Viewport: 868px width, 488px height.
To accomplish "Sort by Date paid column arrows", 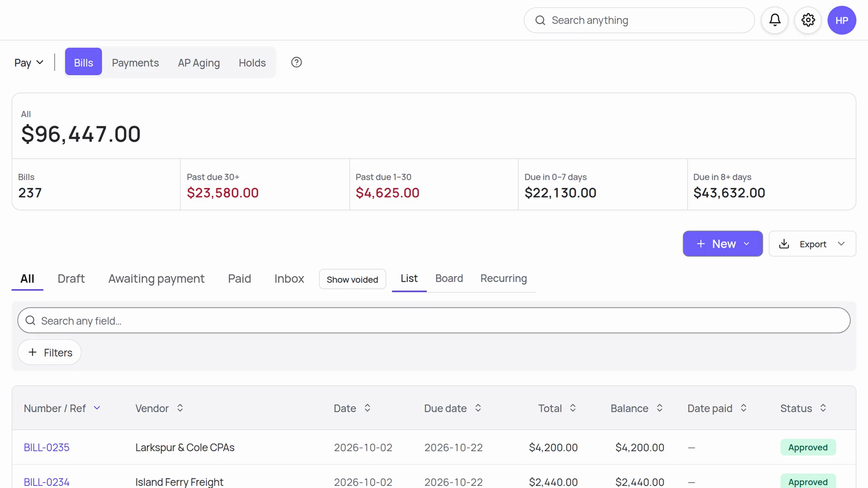I will point(743,408).
